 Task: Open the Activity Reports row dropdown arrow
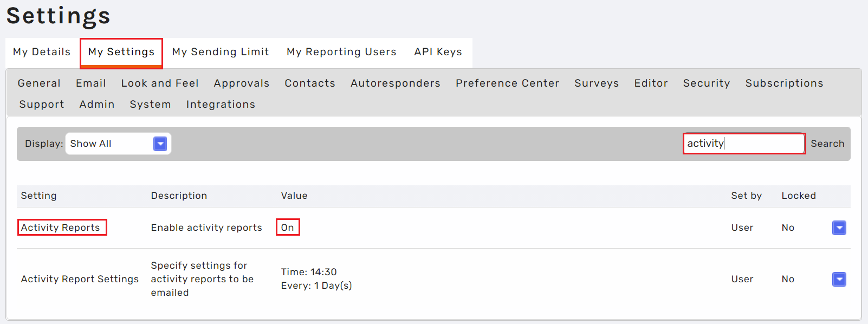point(839,228)
